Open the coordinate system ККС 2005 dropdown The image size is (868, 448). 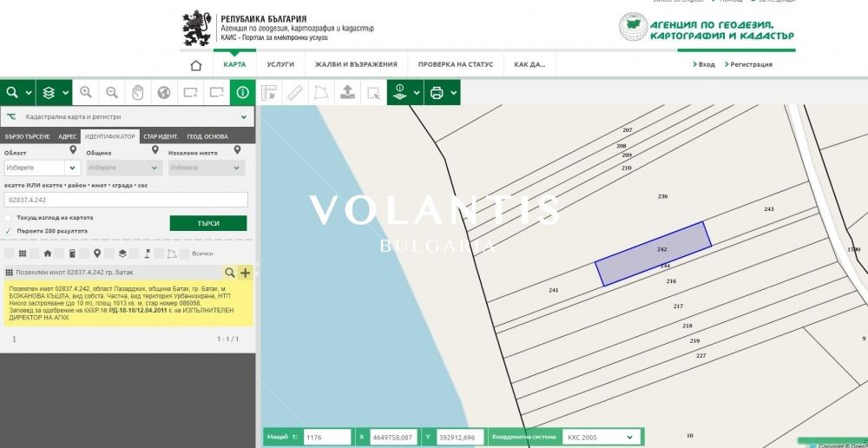602,437
